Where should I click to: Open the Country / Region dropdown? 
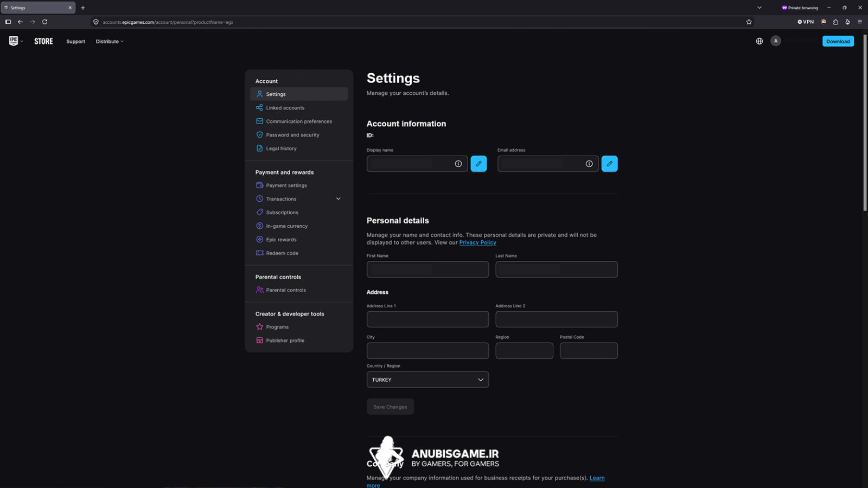coord(427,380)
